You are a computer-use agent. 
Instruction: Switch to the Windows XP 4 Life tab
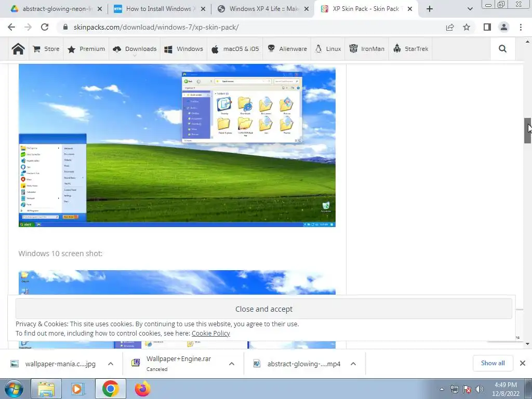coord(261,9)
